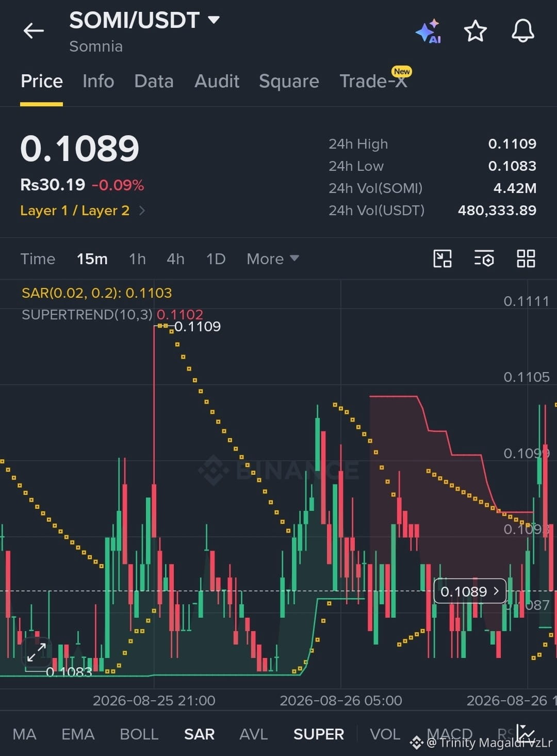Tap the large 0.1089 price

pyautogui.click(x=80, y=149)
